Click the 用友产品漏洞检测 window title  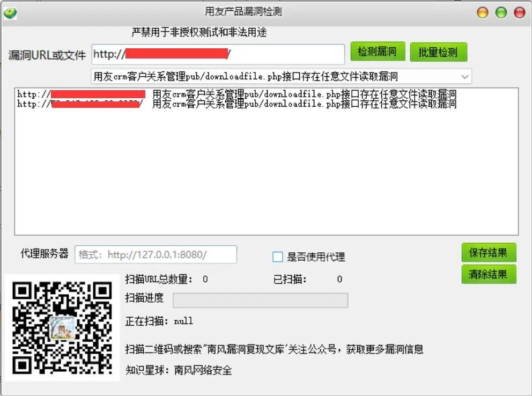click(243, 12)
